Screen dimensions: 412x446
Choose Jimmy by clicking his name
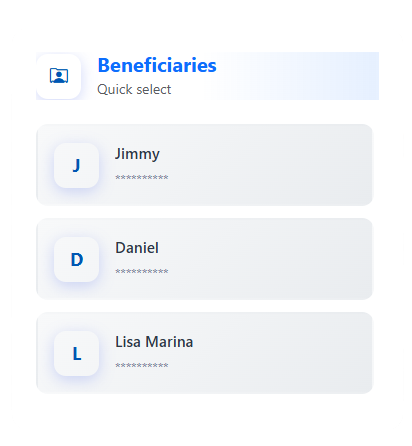[137, 154]
